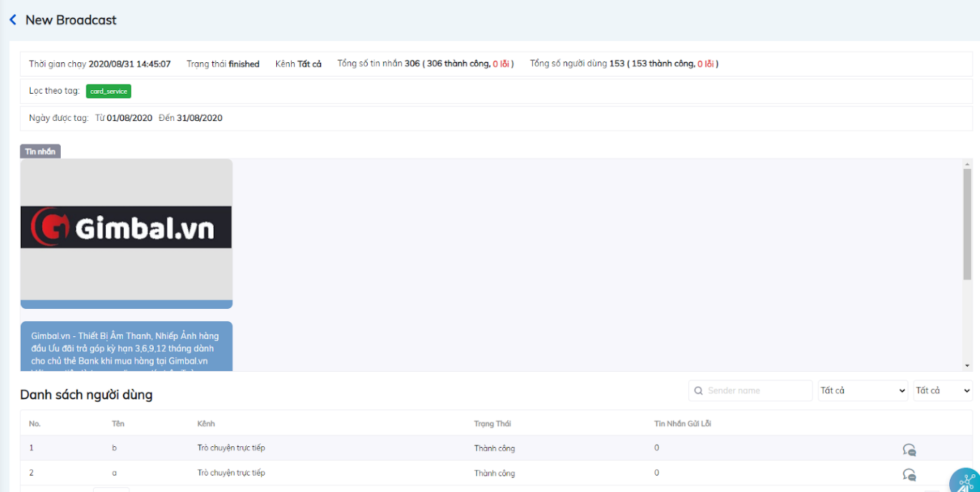The image size is (980, 492).
Task: Click the No. column header
Action: tap(35, 423)
